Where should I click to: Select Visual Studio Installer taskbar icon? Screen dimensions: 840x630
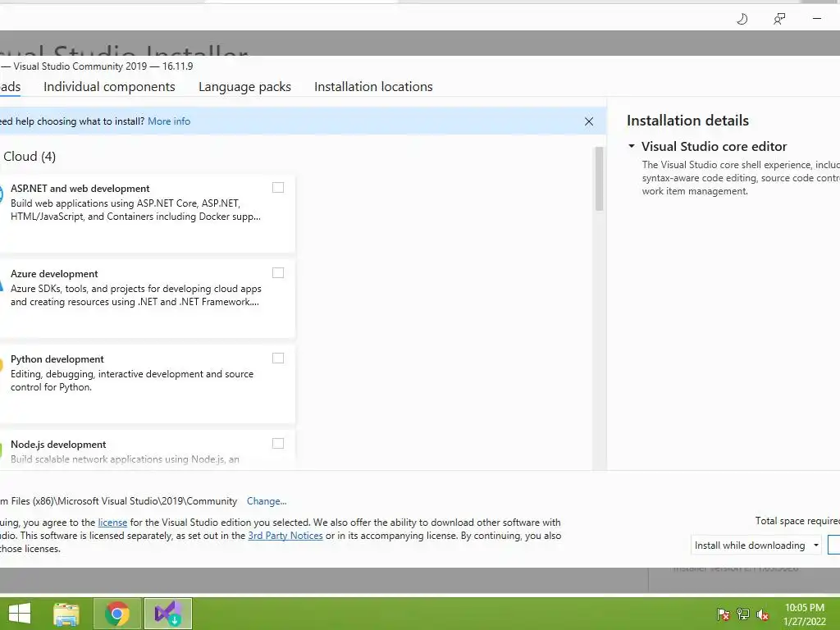(167, 614)
